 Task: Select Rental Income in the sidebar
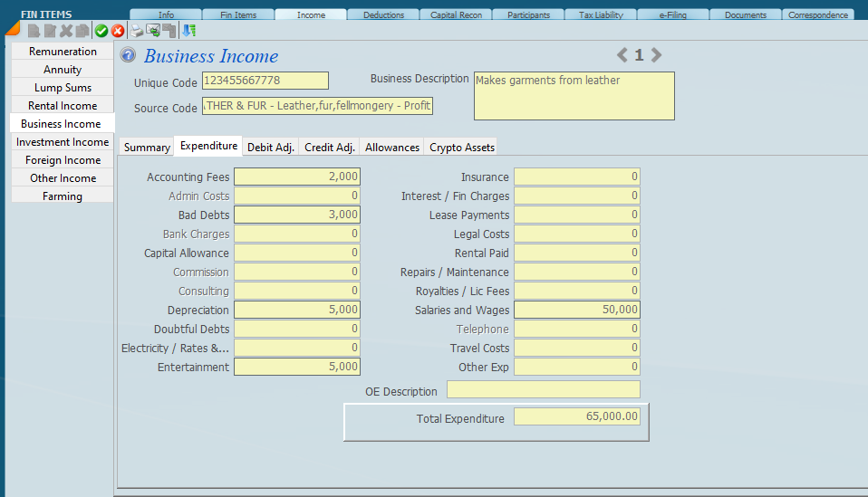point(63,106)
